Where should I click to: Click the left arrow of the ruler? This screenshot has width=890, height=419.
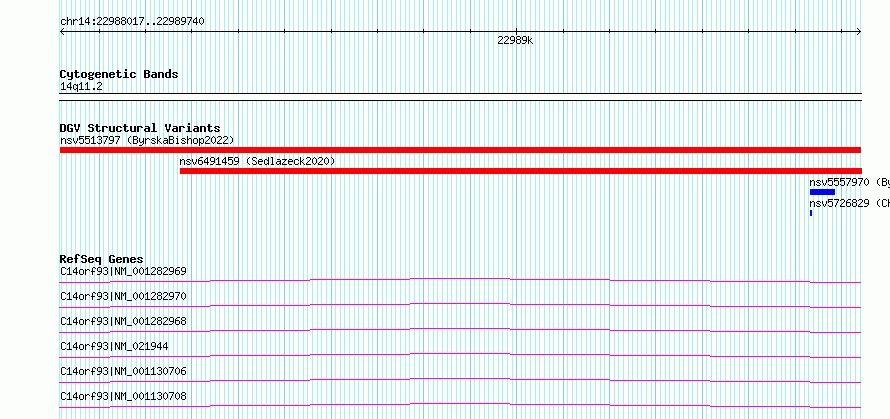point(62,32)
